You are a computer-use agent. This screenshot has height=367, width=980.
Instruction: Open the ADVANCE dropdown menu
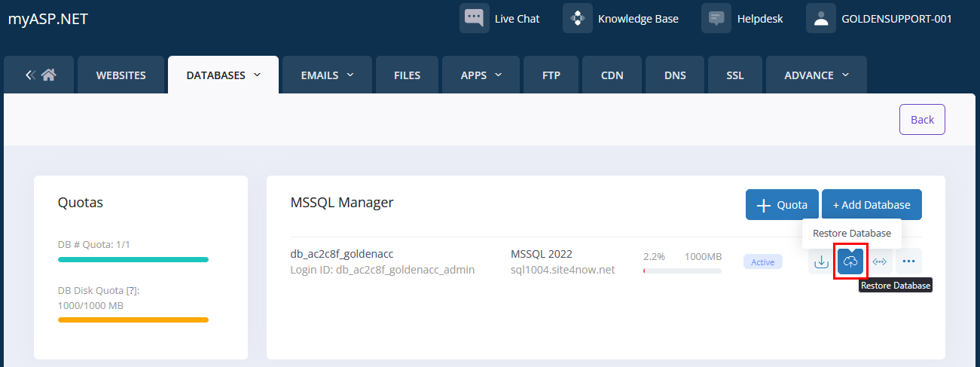point(817,75)
